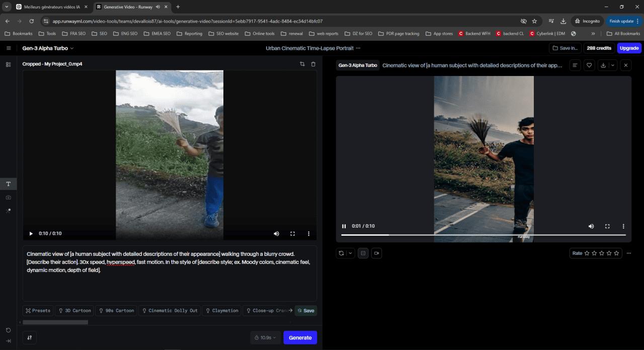This screenshot has height=350, width=644.
Task: Expand the regenerate options chevron
Action: click(x=351, y=253)
